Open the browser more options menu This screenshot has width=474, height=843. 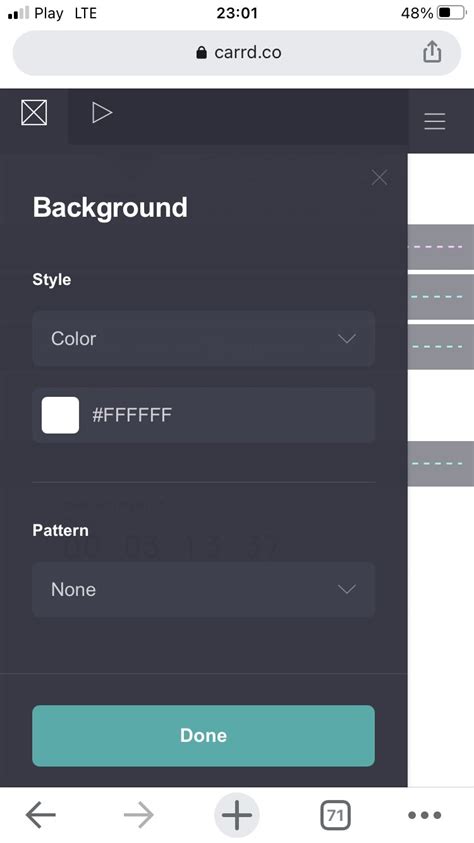click(x=425, y=816)
